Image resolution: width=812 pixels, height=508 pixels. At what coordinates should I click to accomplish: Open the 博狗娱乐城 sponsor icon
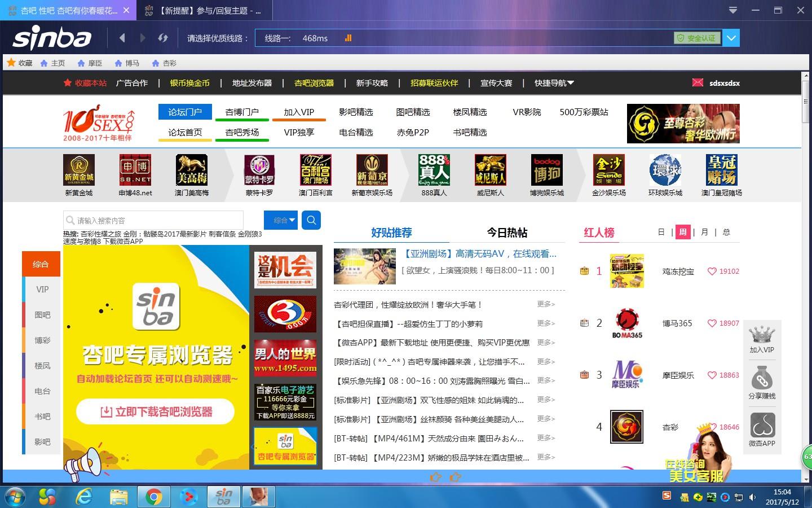pyautogui.click(x=547, y=170)
